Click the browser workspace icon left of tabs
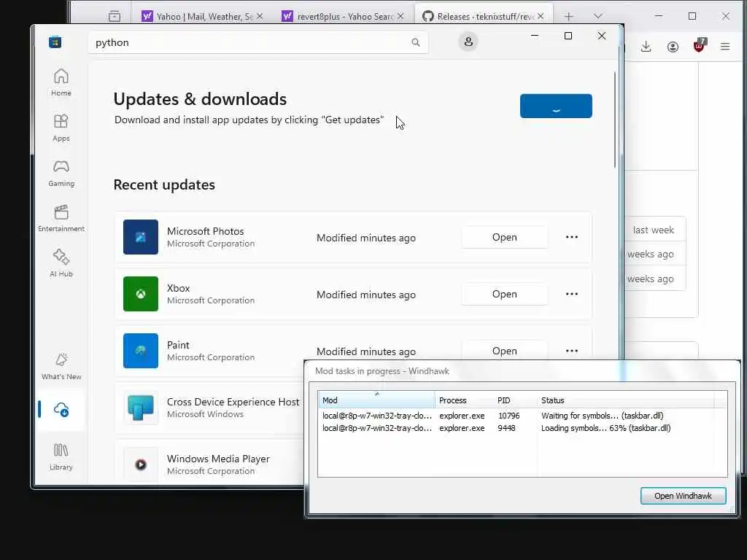 click(x=115, y=17)
